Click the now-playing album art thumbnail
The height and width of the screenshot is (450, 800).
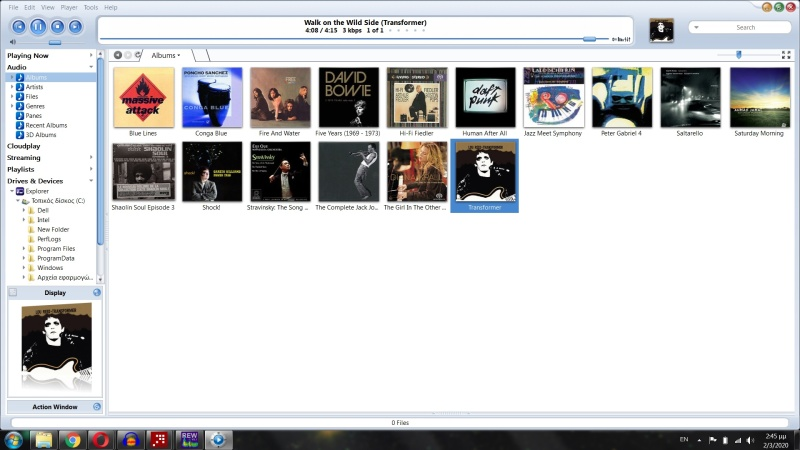click(661, 30)
